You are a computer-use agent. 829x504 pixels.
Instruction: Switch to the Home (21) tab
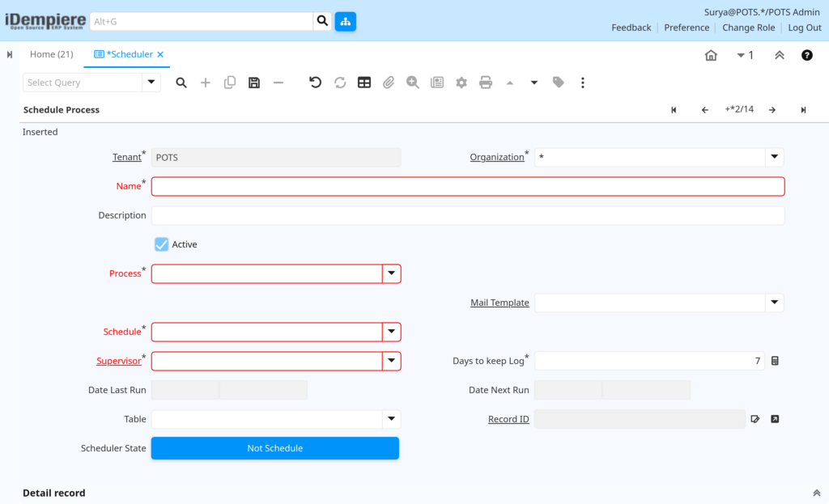pos(51,54)
